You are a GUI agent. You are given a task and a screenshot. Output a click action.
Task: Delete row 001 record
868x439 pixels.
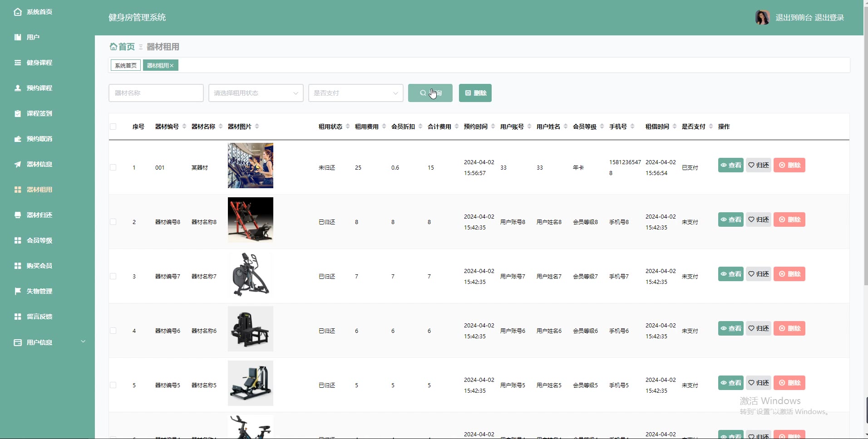789,165
